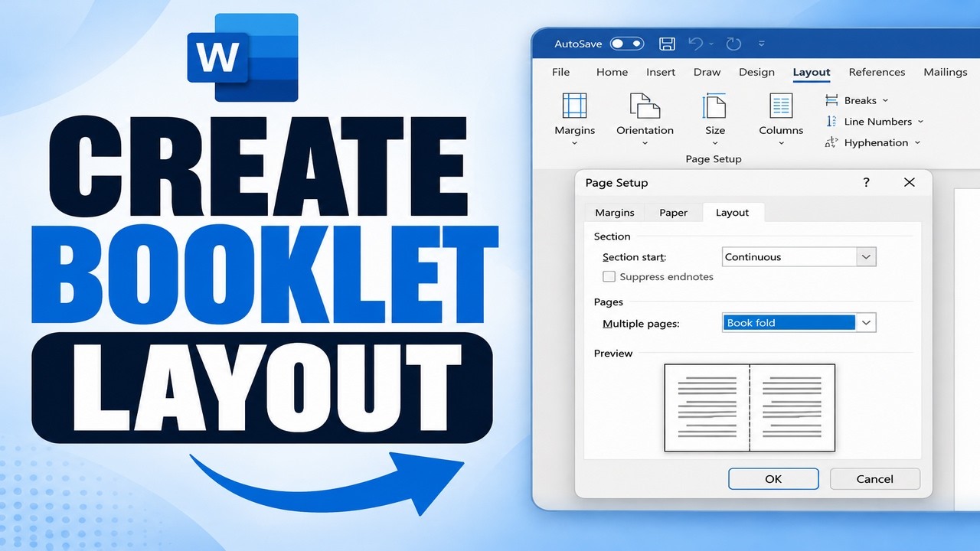The height and width of the screenshot is (551, 980).
Task: Select the Layout ribbon tab
Action: [x=812, y=72]
